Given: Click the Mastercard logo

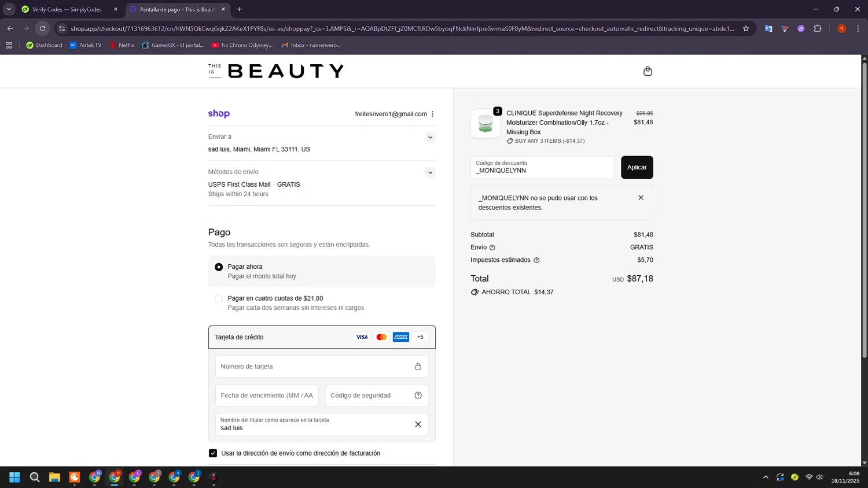Looking at the screenshot, I should click(x=381, y=337).
